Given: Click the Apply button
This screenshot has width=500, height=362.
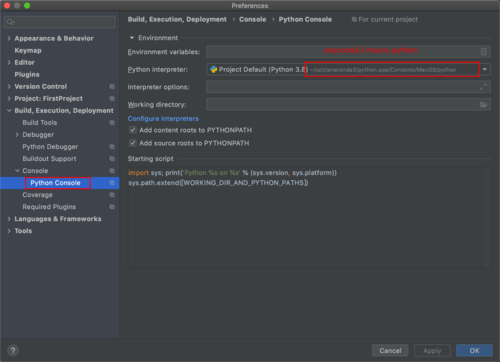Looking at the screenshot, I should (432, 351).
